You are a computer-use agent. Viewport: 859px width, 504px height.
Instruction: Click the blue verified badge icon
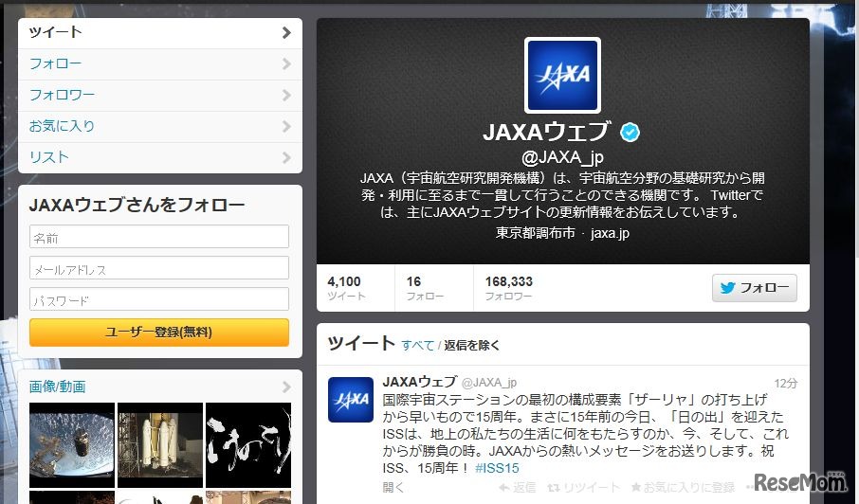tap(630, 132)
